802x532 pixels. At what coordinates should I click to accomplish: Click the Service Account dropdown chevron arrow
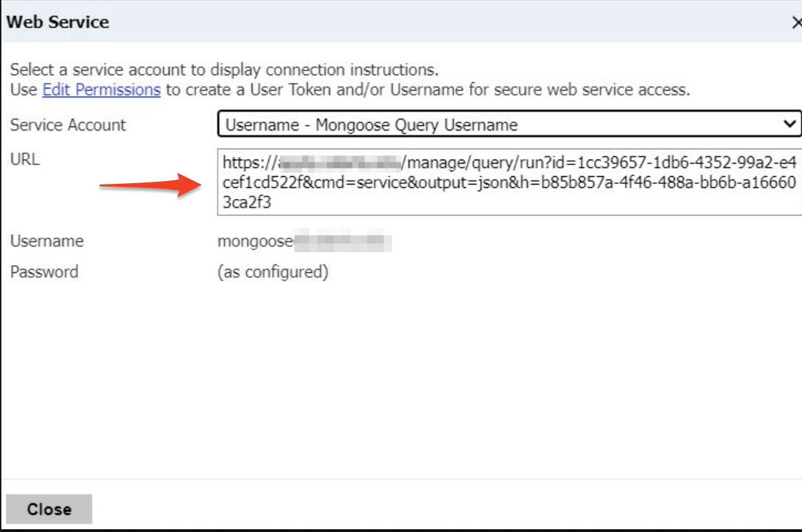(789, 124)
